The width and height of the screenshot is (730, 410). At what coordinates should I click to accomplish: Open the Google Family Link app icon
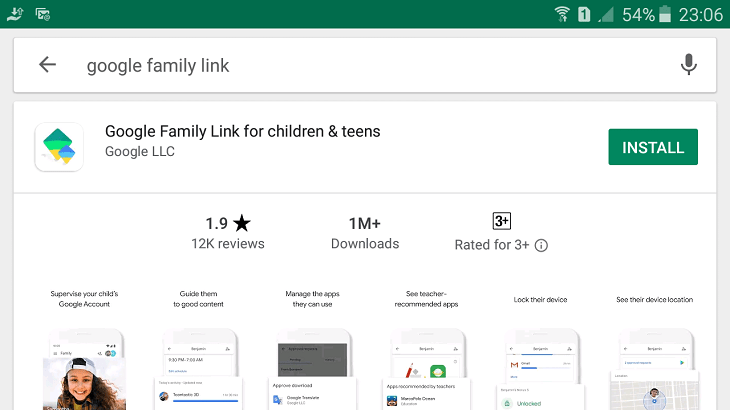click(x=59, y=147)
